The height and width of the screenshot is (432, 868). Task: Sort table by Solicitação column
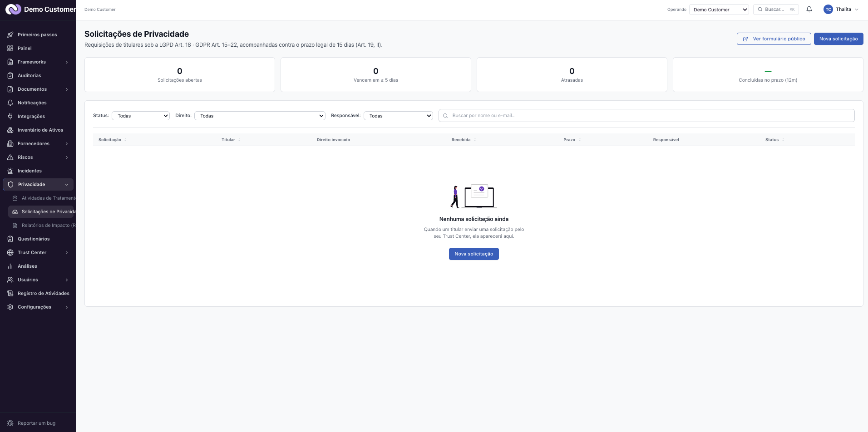[112, 140]
